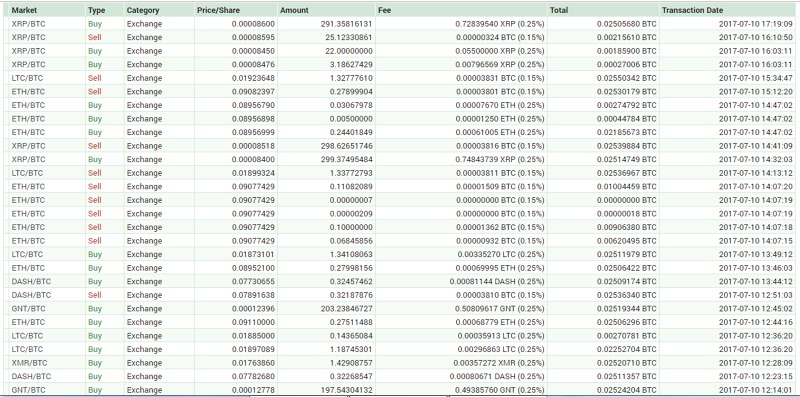Sort by the Type column header

coord(104,10)
